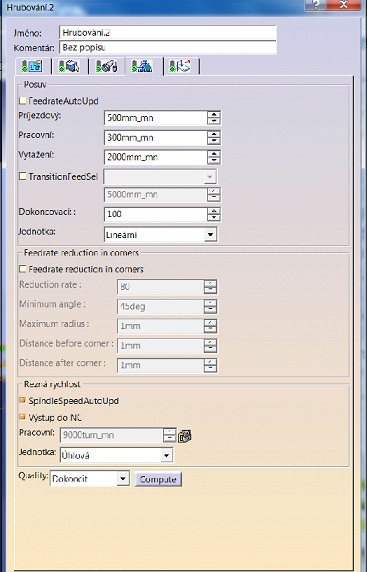The height and width of the screenshot is (572, 367).
Task: Click the Dokončovací spinner arrows
Action: point(214,214)
